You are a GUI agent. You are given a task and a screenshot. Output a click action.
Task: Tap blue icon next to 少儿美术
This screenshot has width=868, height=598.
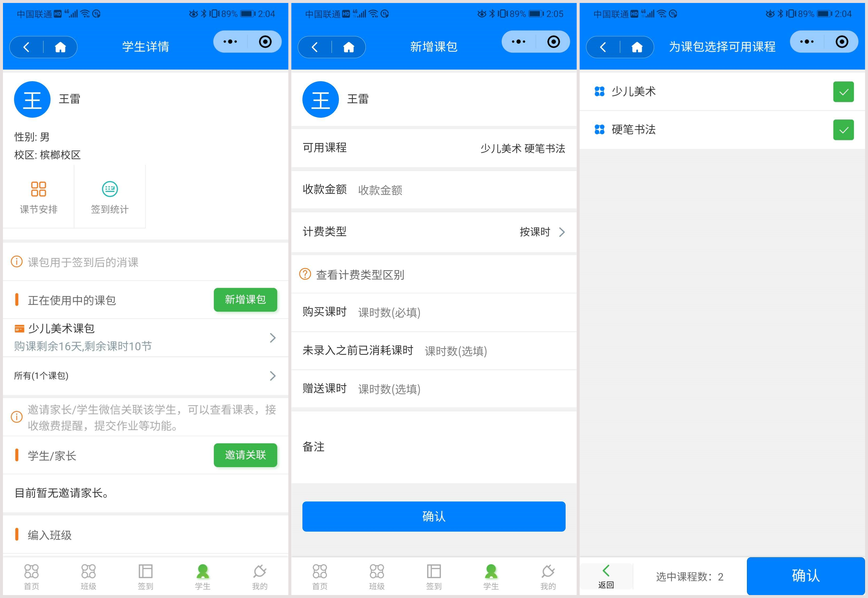[599, 91]
